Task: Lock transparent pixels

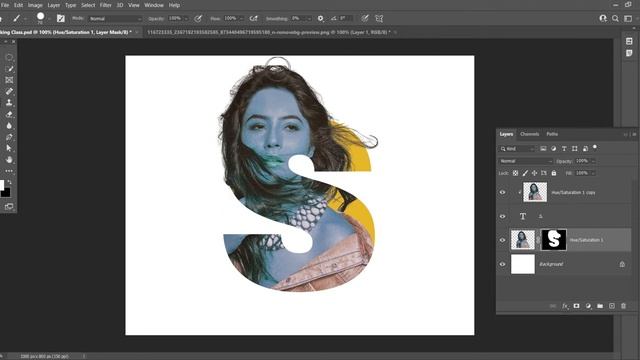Action: (x=516, y=173)
